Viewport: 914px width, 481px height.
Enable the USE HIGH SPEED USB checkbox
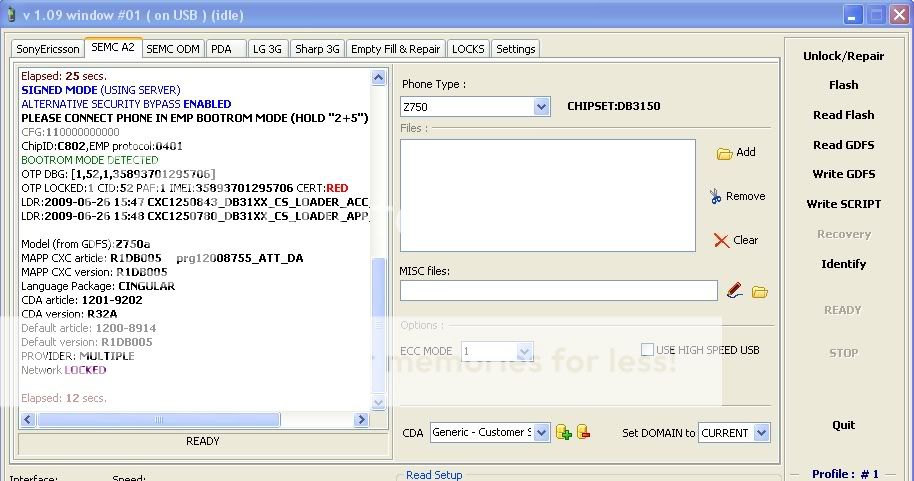click(648, 350)
